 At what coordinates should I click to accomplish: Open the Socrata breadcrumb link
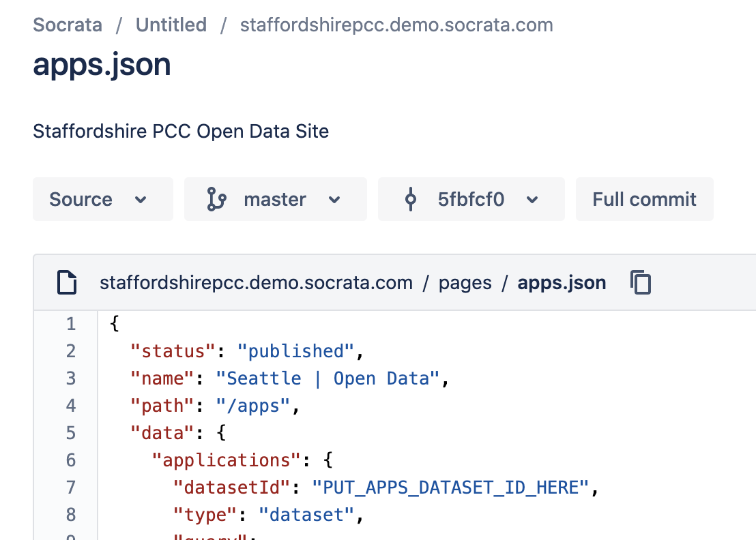pyautogui.click(x=68, y=25)
